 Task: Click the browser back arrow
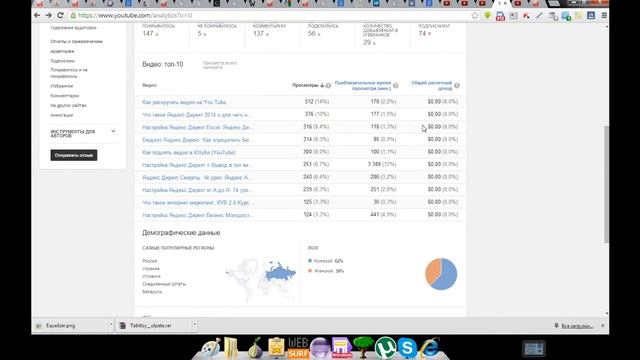coord(37,15)
